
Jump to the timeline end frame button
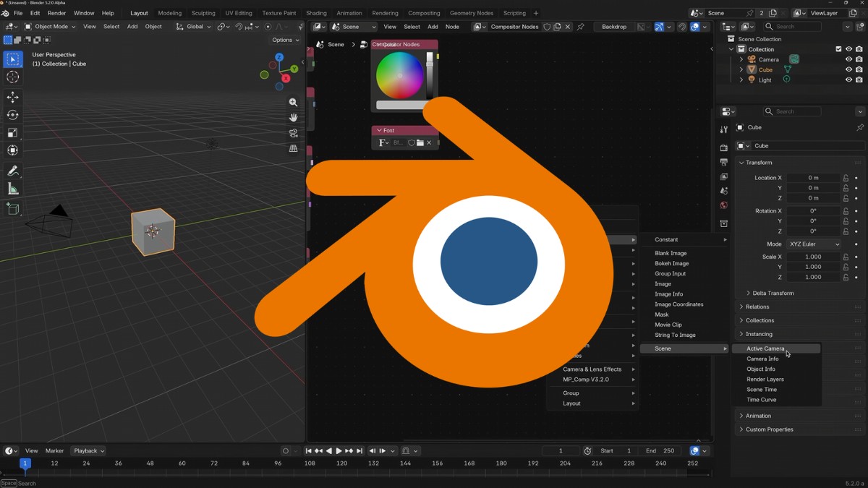[359, 451]
